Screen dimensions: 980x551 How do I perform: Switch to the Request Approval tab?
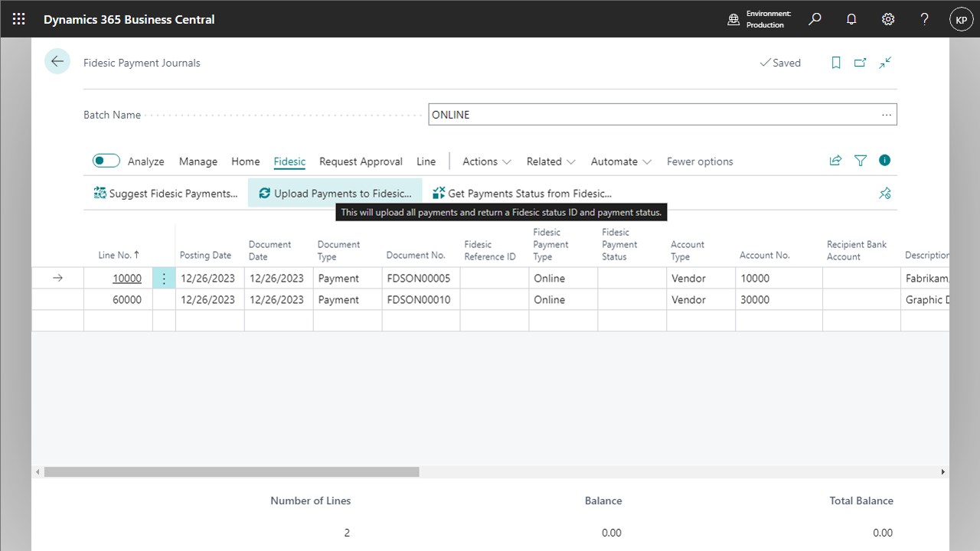361,161
